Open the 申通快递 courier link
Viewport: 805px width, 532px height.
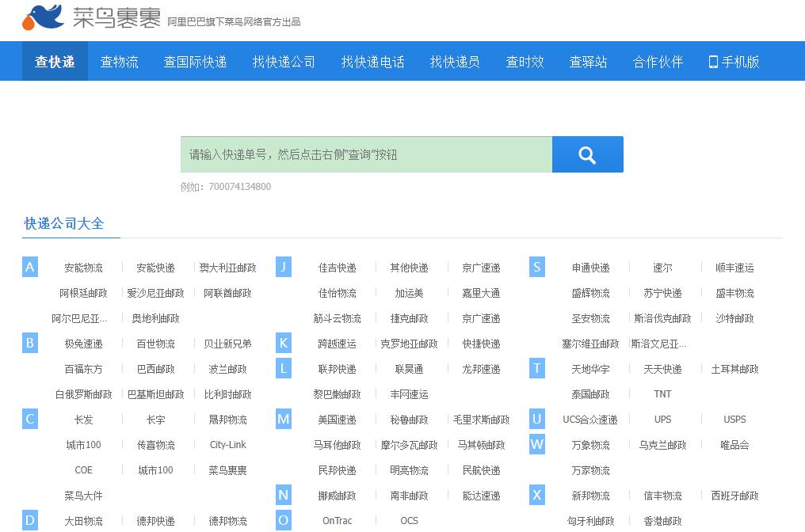coord(590,267)
